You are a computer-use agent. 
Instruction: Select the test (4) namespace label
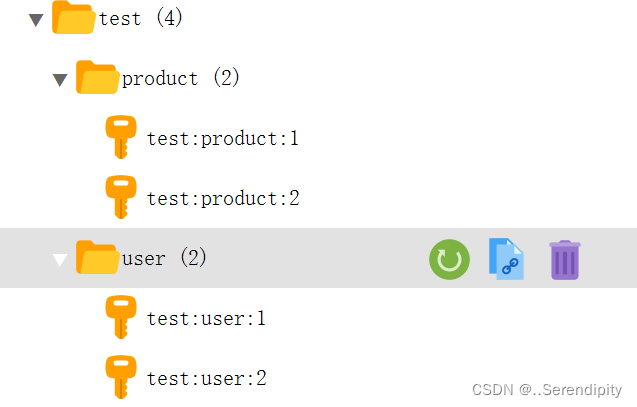click(x=141, y=18)
